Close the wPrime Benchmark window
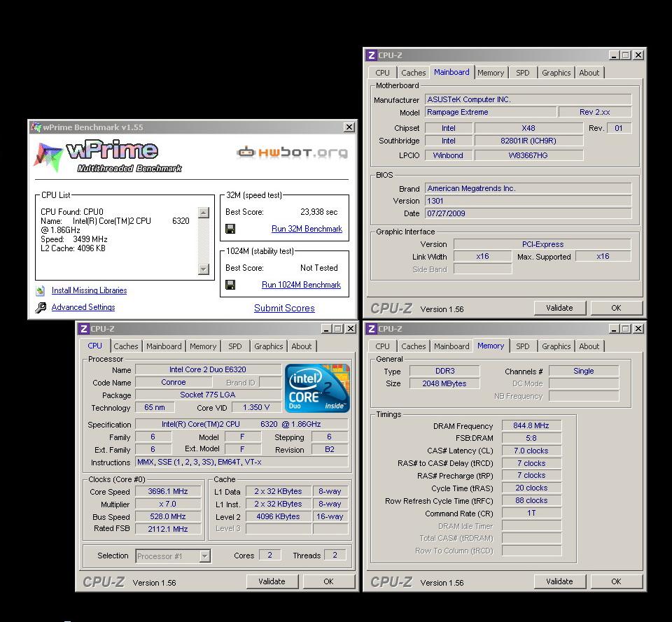 (349, 127)
